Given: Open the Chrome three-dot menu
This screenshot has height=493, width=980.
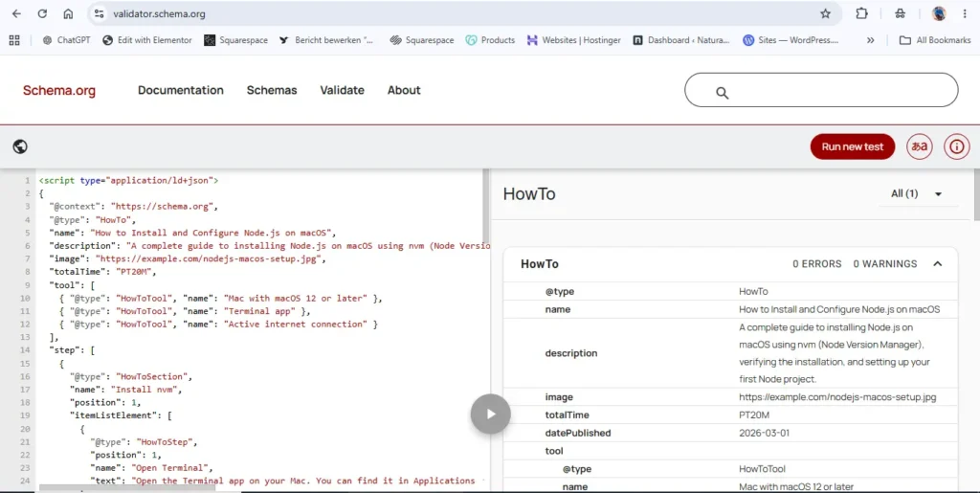Looking at the screenshot, I should (965, 13).
